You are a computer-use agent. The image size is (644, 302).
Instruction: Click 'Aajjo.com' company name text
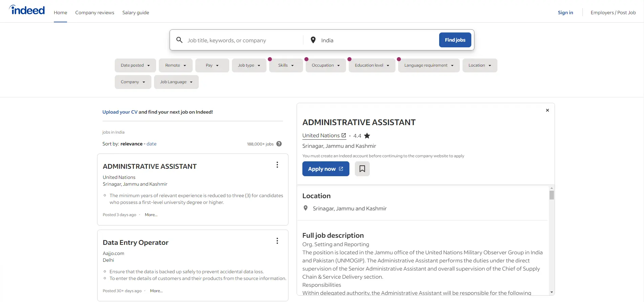(113, 253)
